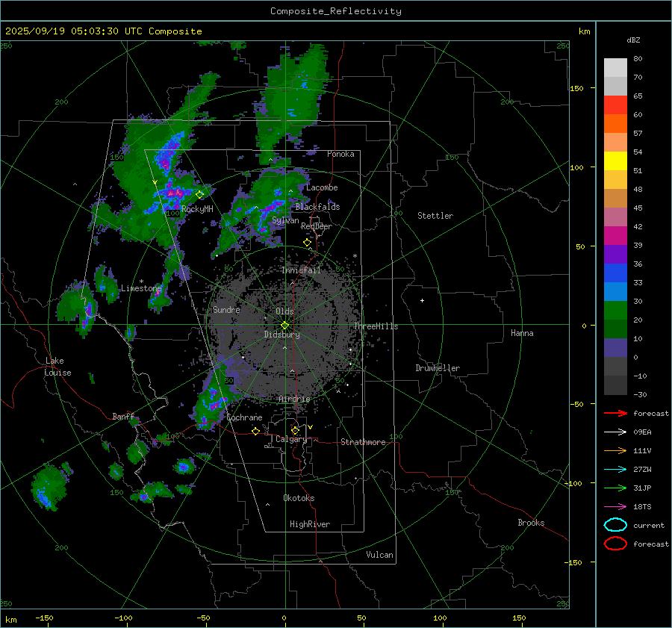Screen dimensions: 672x628
Task: Click the yellow diamond marker near RockyMH
Action: [199, 194]
